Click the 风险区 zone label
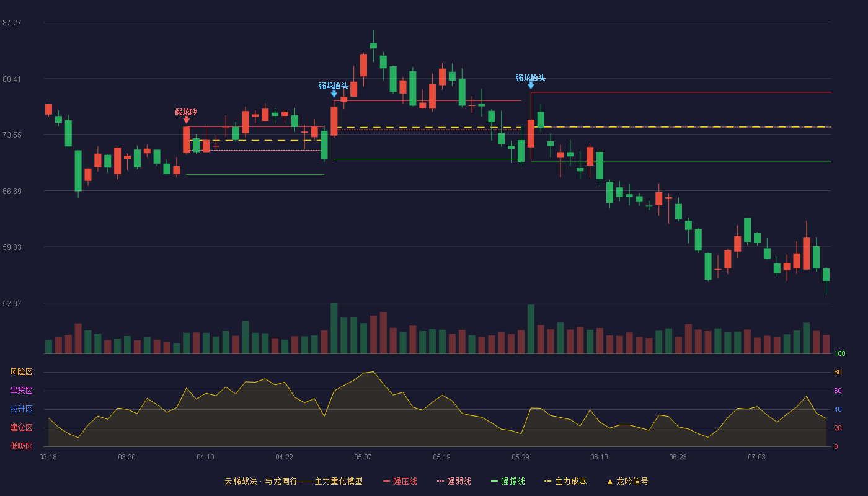This screenshot has height=496, width=868. (x=21, y=372)
